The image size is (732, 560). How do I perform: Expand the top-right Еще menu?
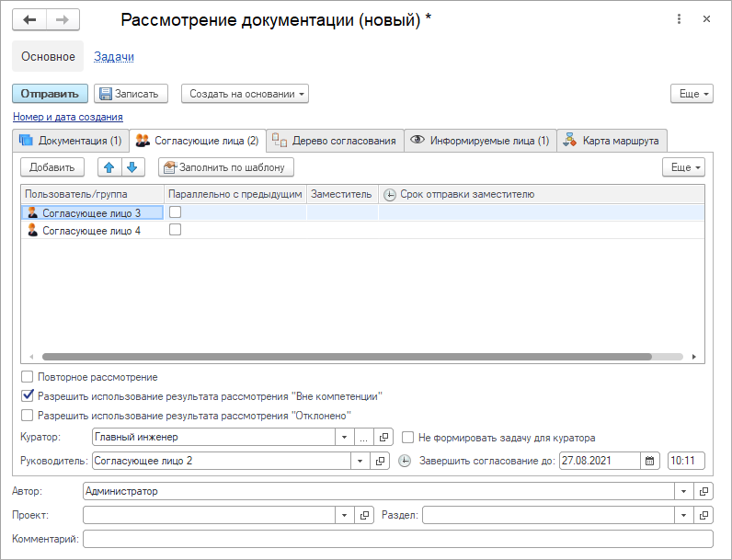pos(692,94)
